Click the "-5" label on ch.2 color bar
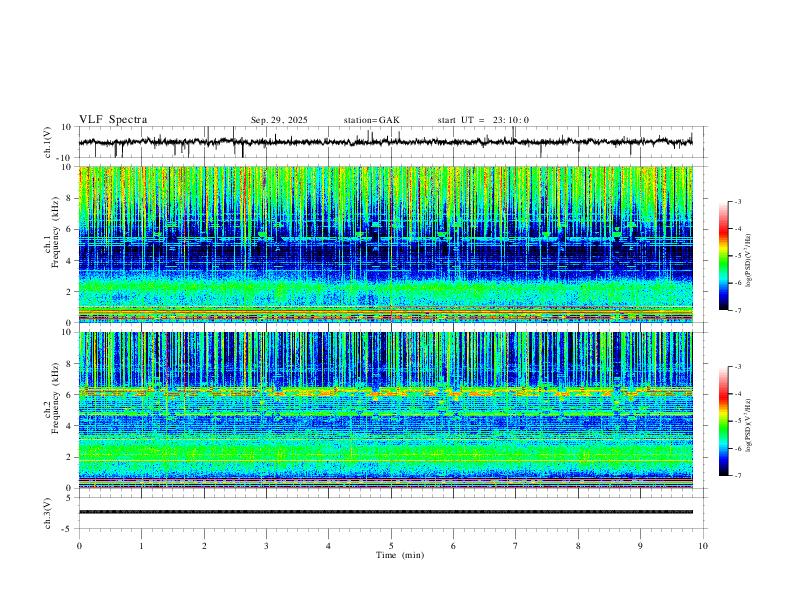 738,421
